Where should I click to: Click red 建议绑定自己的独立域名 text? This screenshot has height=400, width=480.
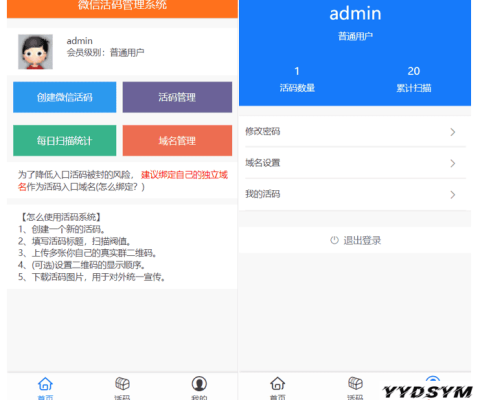coord(184,175)
